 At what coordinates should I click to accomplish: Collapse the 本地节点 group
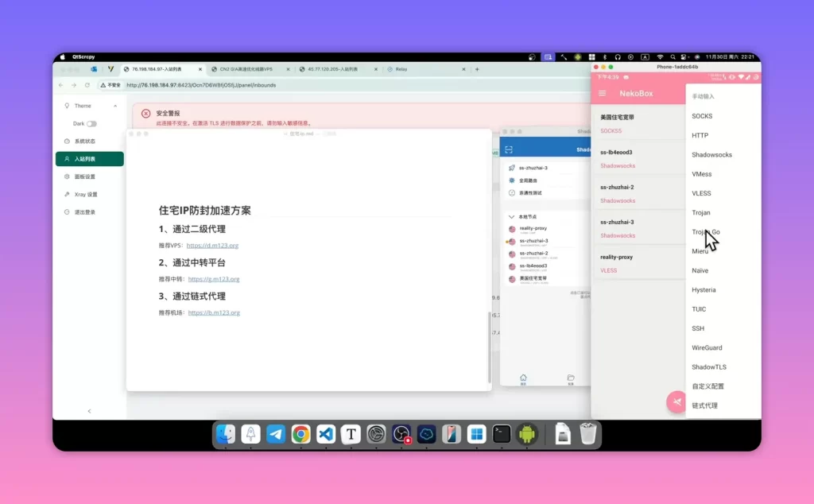tap(511, 216)
